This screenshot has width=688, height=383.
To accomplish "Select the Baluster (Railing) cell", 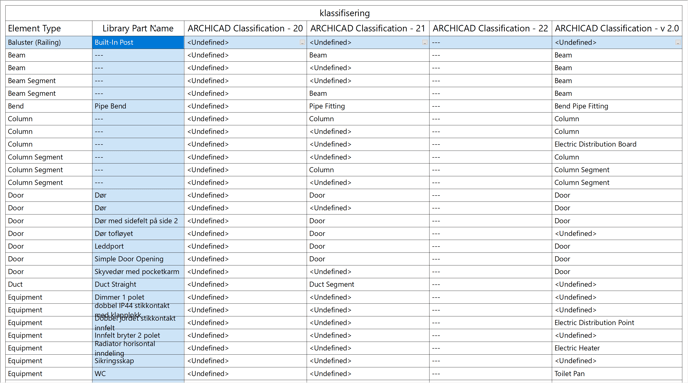I will point(49,43).
